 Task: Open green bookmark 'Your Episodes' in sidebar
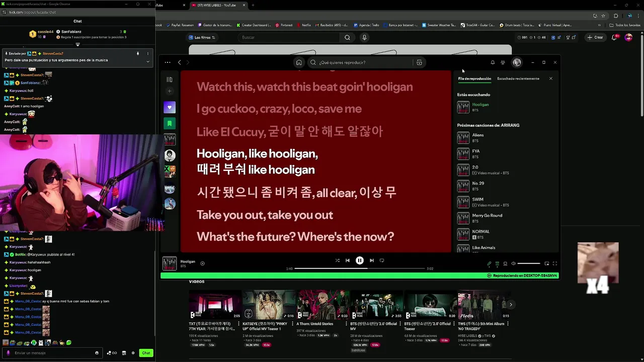(x=170, y=123)
